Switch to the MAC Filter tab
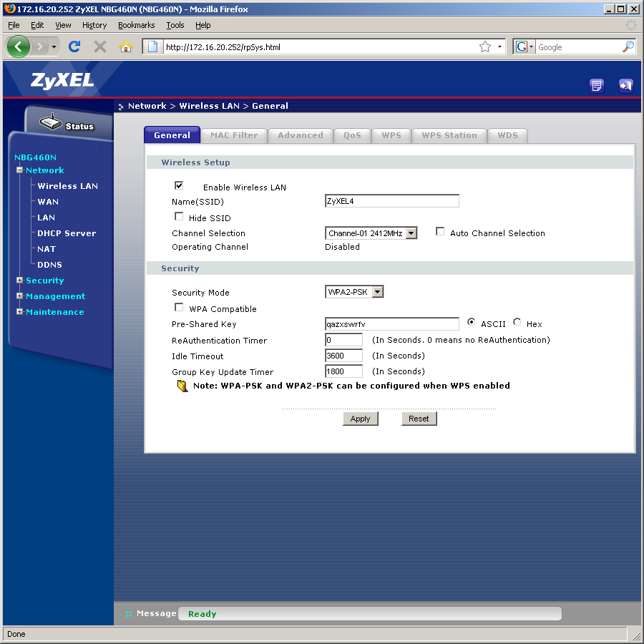This screenshot has height=644, width=644. (x=234, y=135)
